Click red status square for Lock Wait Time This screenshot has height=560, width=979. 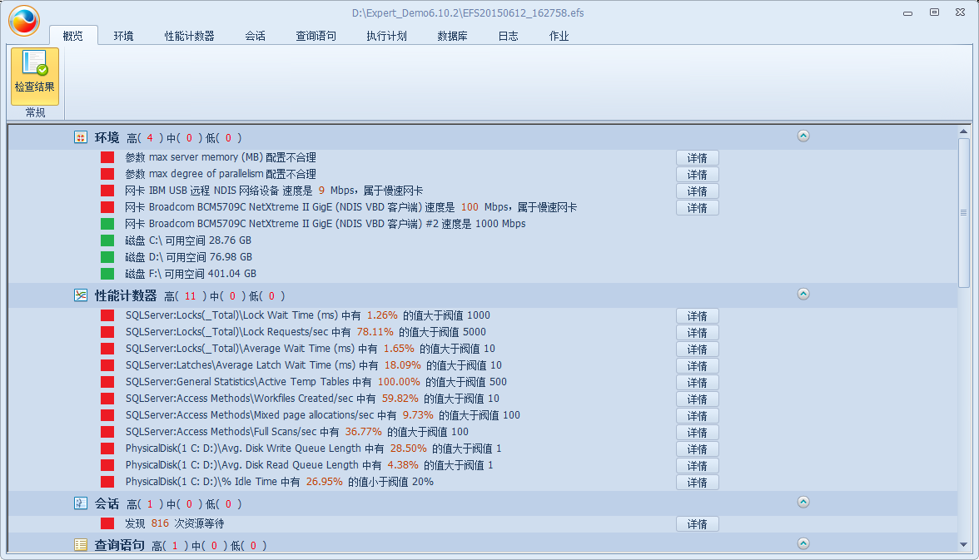pyautogui.click(x=107, y=315)
